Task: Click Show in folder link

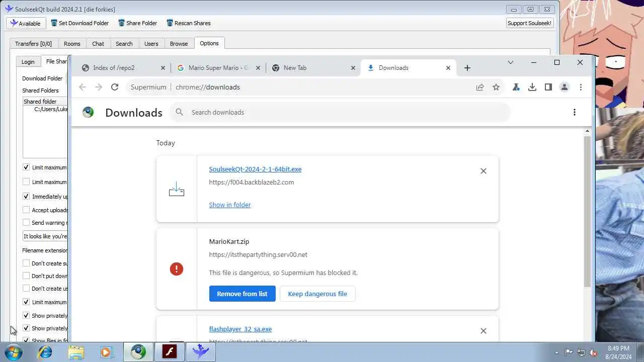Action: pos(229,205)
